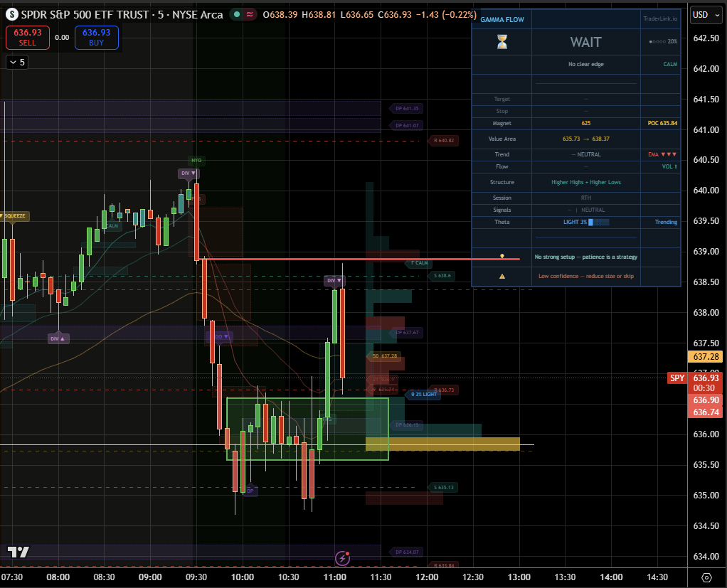
Task: Click the VOL indicator in Flow row
Action: click(669, 166)
